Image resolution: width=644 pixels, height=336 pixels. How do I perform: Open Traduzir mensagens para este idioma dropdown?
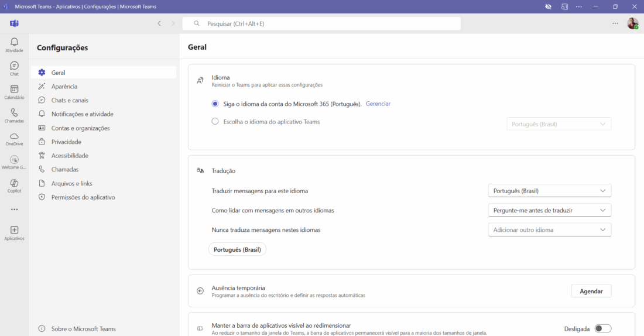[550, 191]
